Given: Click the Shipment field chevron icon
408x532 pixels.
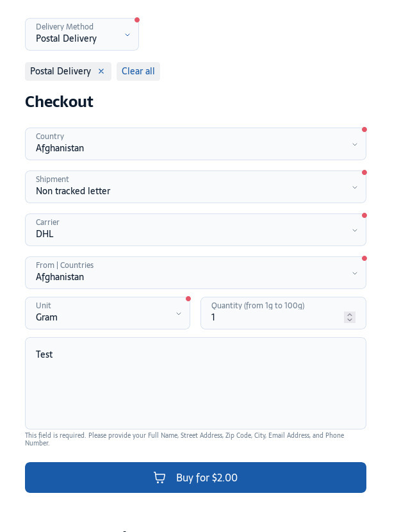Looking at the screenshot, I should pos(355,187).
